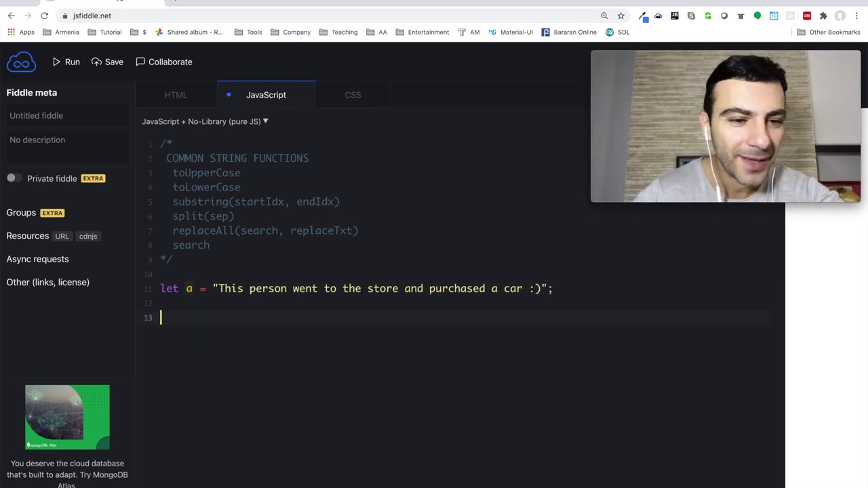
Task: Click the gray circle extension icon
Action: click(724, 16)
